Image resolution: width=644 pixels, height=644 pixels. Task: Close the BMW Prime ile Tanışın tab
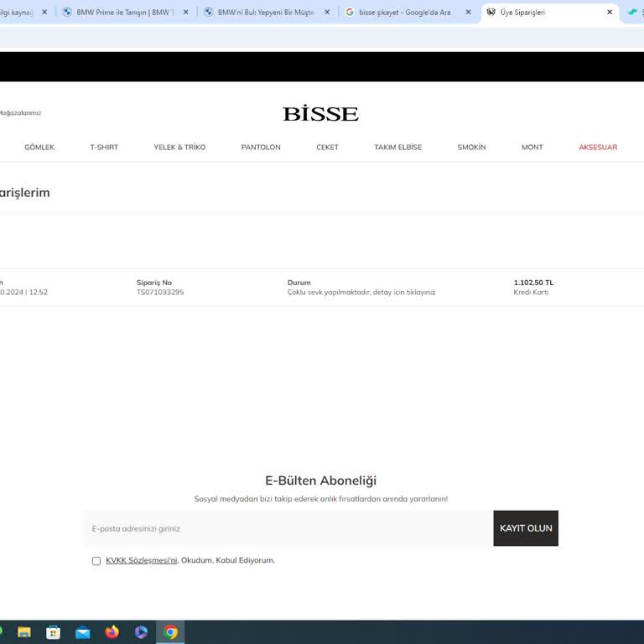point(185,13)
